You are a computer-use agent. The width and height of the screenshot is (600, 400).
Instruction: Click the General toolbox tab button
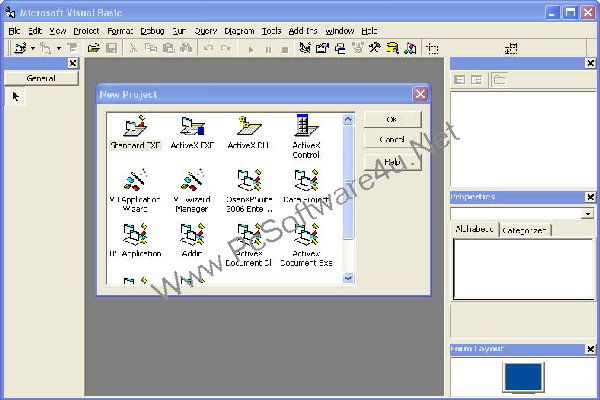point(41,78)
